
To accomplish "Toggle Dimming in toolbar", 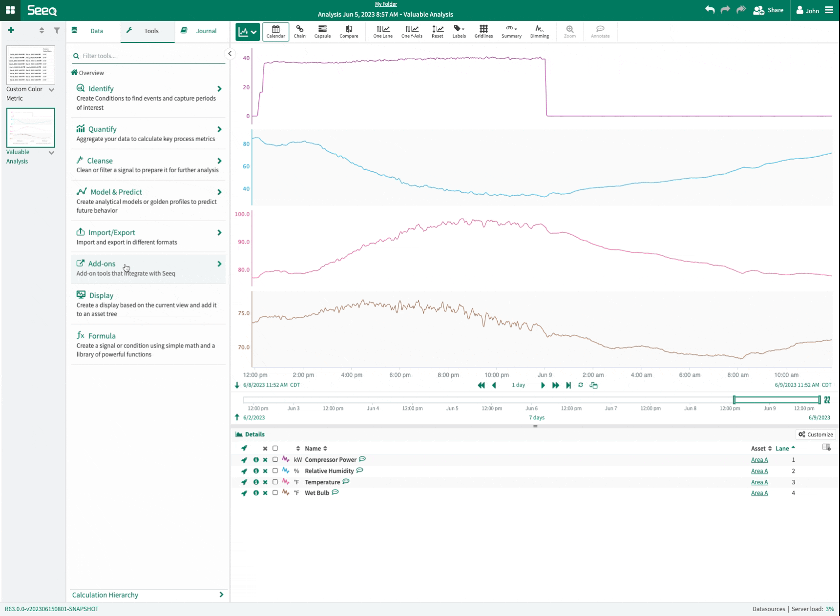I will (x=540, y=32).
